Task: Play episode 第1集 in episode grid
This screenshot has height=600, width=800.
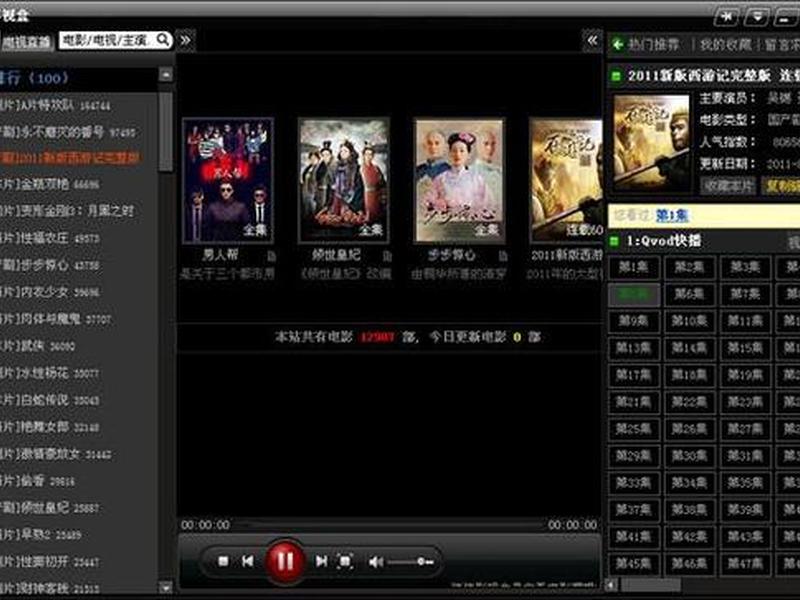Action: (634, 267)
